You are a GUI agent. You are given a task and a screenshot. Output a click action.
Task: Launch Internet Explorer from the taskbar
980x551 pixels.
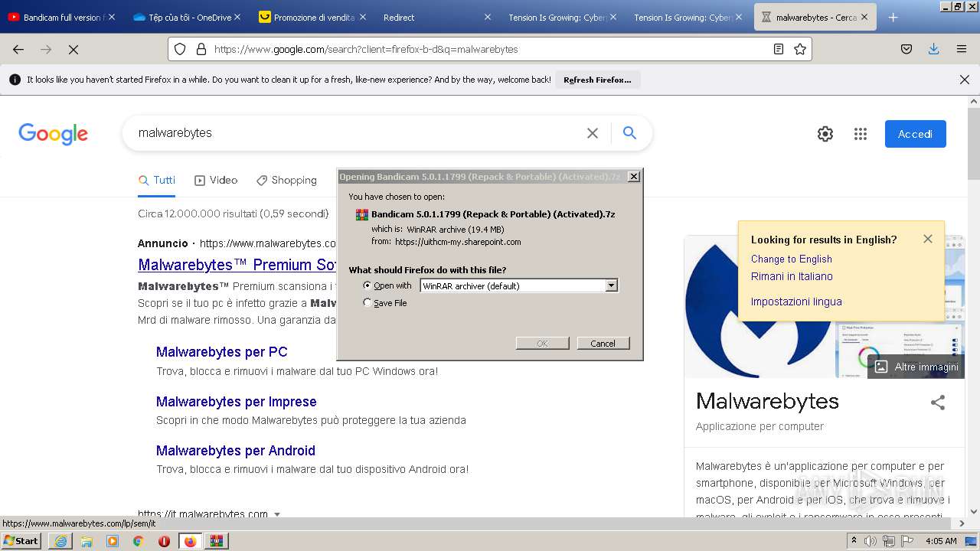coord(60,541)
